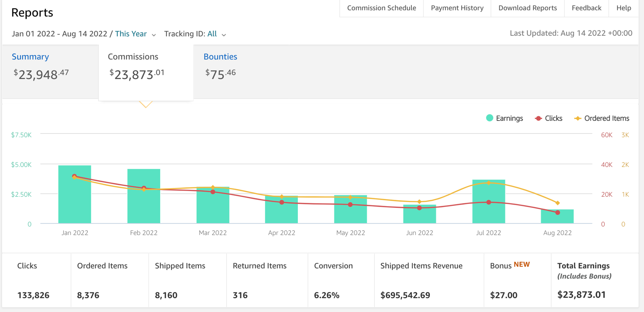Viewport: 644px width, 312px height.
Task: Click the red Clicks data point for Aug 2022
Action: coord(557,212)
